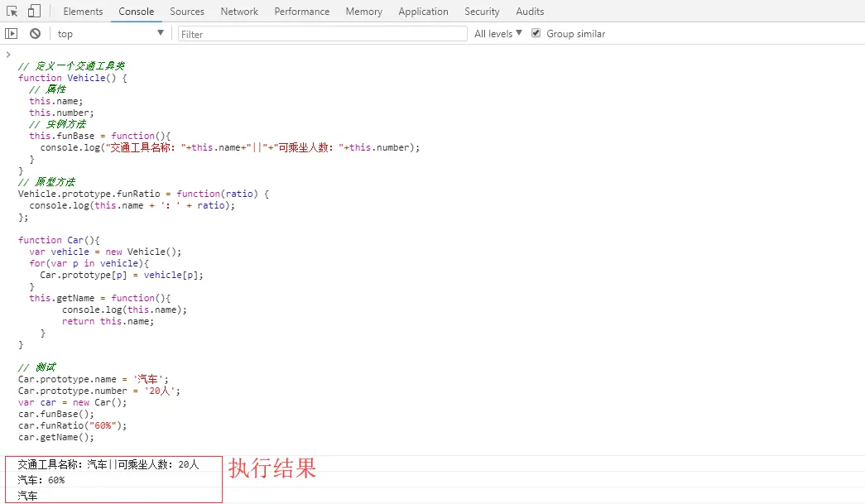Screen dimensions: 865x504
Task: Click the console prompt chevron
Action: [x=8, y=54]
